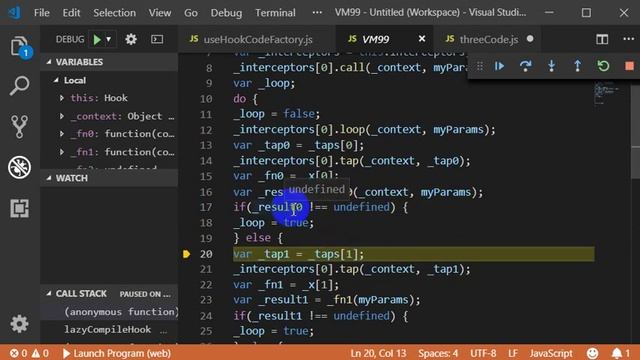Expand the this: Hook variable
This screenshot has height=360, width=640.
(x=62, y=98)
